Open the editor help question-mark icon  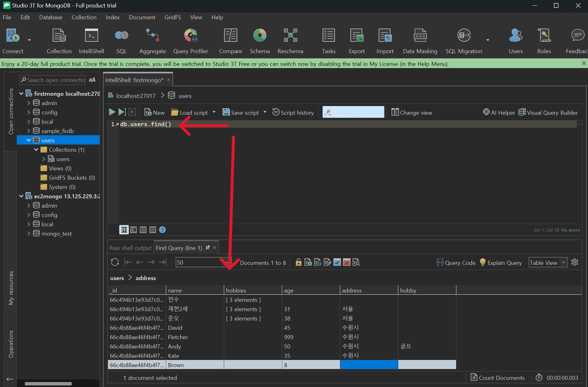162,230
